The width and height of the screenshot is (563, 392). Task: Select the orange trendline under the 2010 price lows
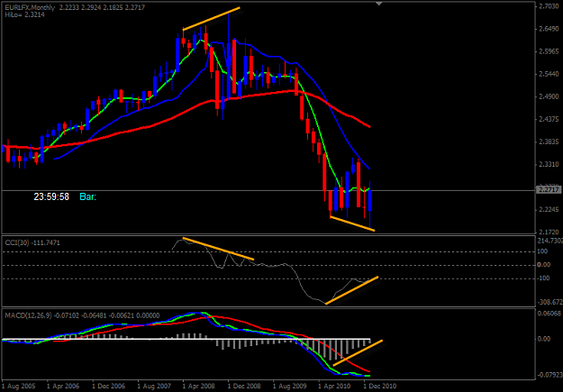(352, 223)
